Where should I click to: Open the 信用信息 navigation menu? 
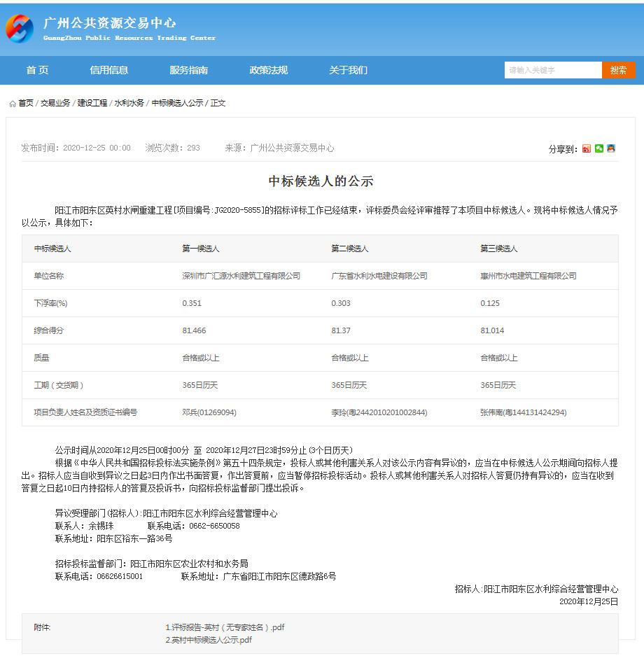[108, 70]
